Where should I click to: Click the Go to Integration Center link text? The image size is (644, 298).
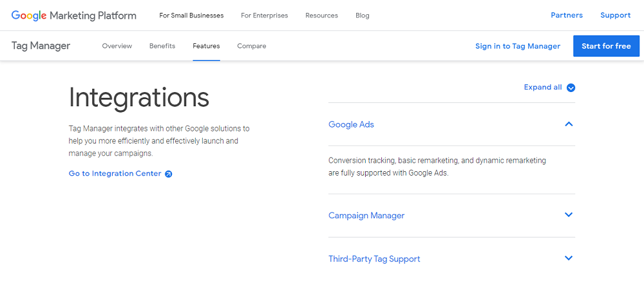(115, 174)
